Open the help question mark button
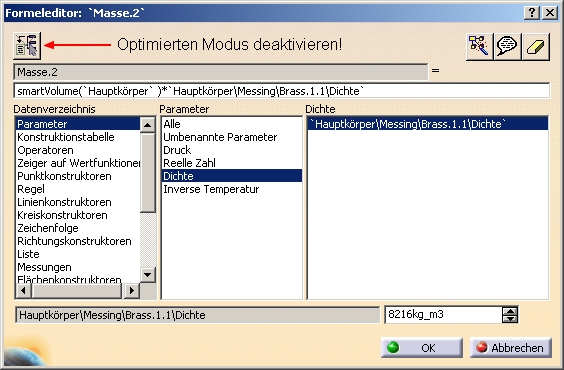 point(532,13)
